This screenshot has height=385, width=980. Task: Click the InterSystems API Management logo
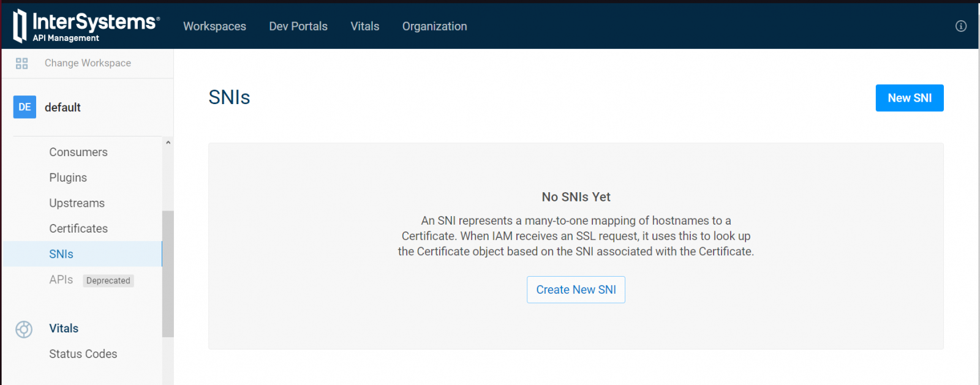(86, 26)
